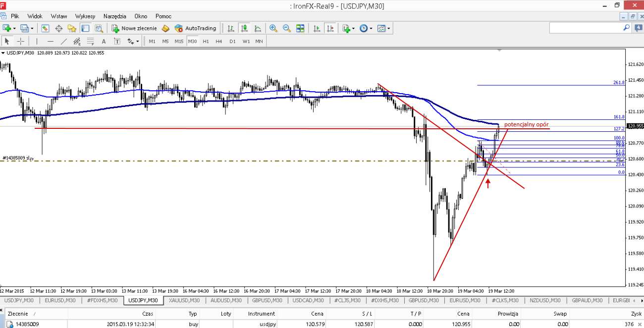Switch timeframe to H4
The width and height of the screenshot is (644, 328).
[x=219, y=41]
